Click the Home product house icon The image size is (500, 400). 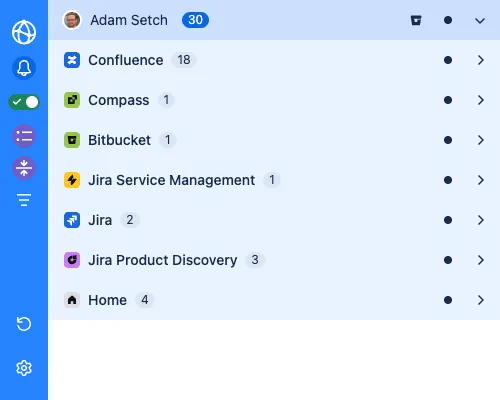coord(72,300)
